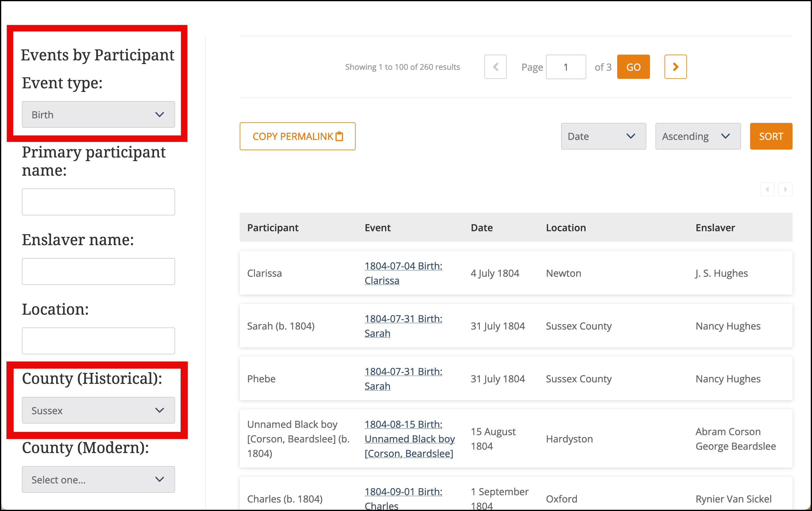Screen dimensions: 812x511
Task: Click the Enslaver column header
Action: 715,228
